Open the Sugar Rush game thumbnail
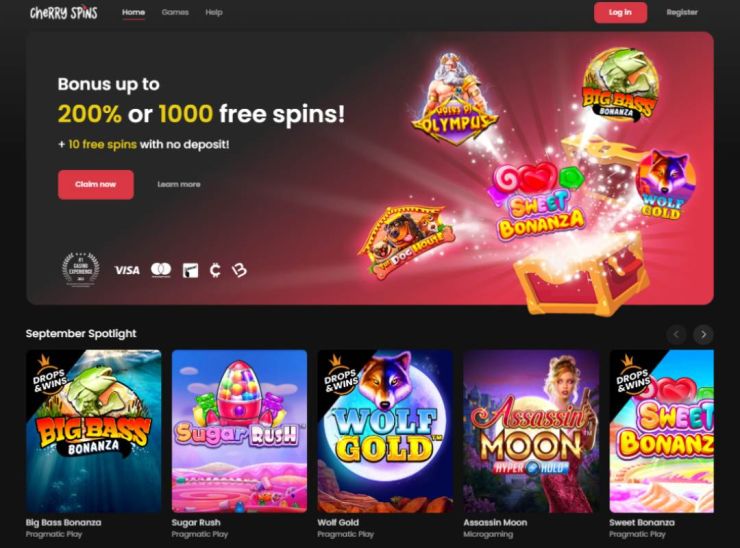 pos(239,431)
